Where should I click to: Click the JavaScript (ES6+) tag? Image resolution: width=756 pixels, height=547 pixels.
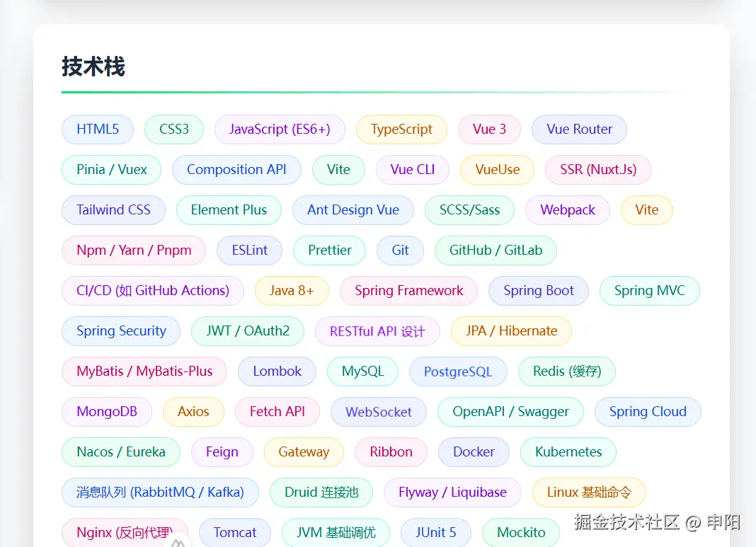[280, 129]
